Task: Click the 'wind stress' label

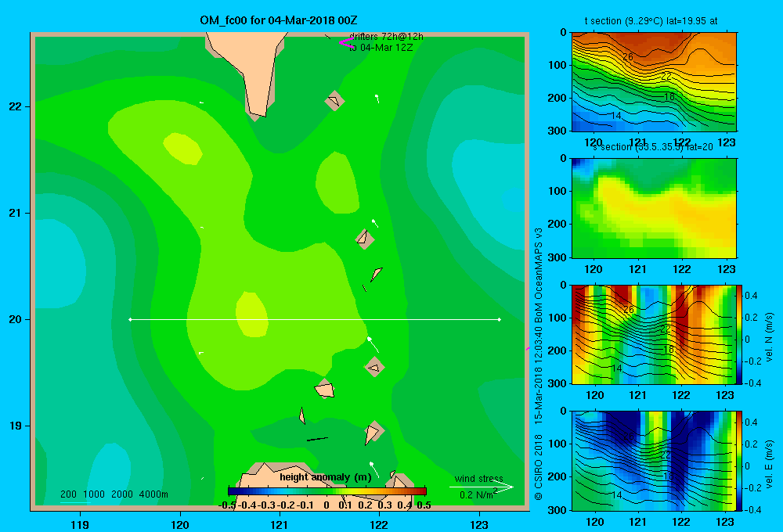Action: point(479,478)
